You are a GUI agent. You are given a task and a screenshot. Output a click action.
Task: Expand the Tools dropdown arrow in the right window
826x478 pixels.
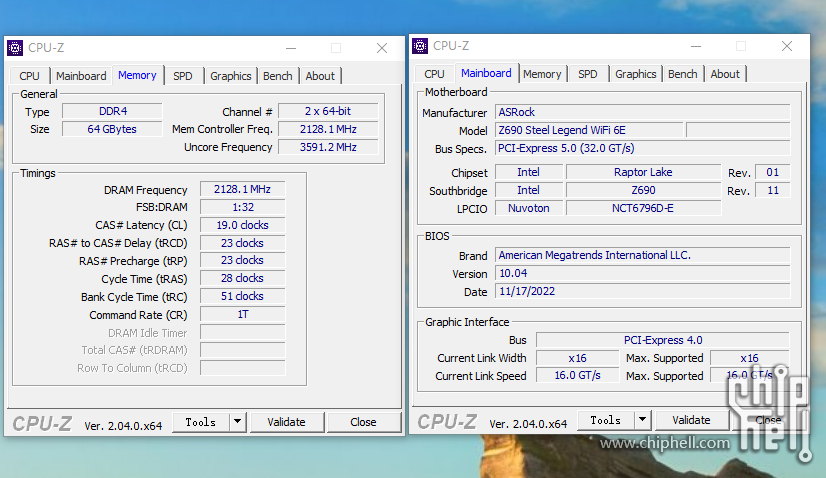642,420
